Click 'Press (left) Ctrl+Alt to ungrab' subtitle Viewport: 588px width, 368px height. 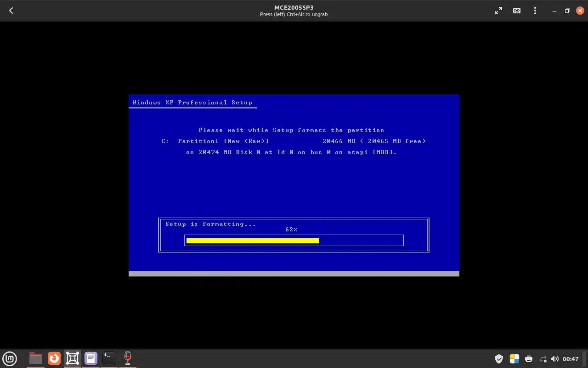click(x=294, y=14)
